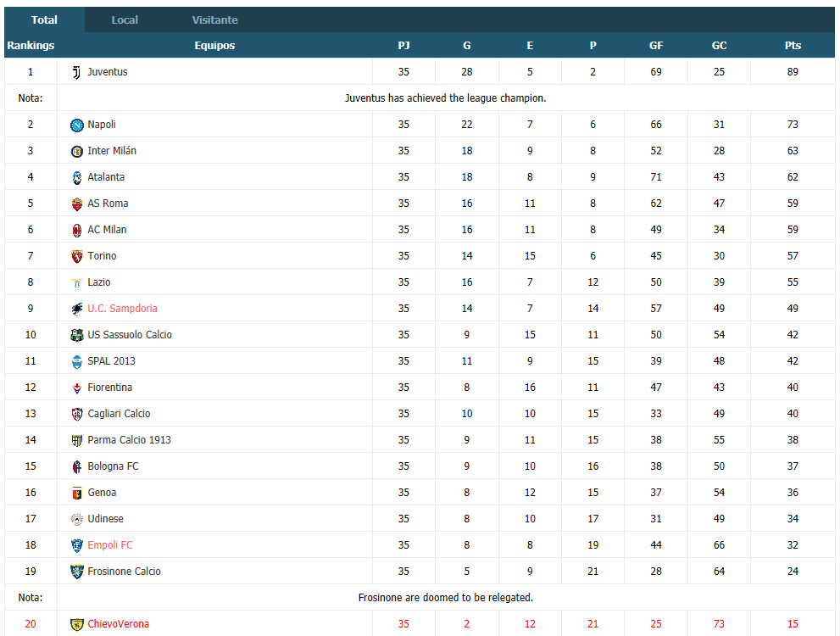
Task: Click the Lazio eagle crest icon
Action: (77, 282)
